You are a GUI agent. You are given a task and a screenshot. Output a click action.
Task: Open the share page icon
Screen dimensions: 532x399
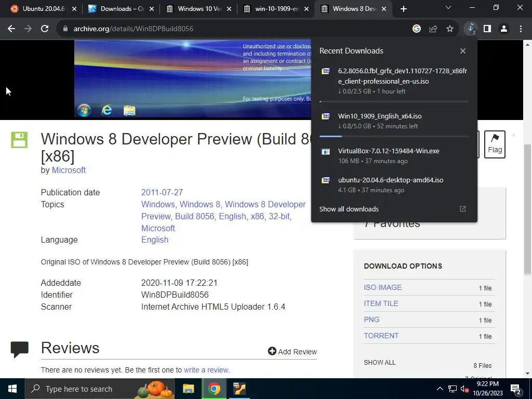point(433,29)
